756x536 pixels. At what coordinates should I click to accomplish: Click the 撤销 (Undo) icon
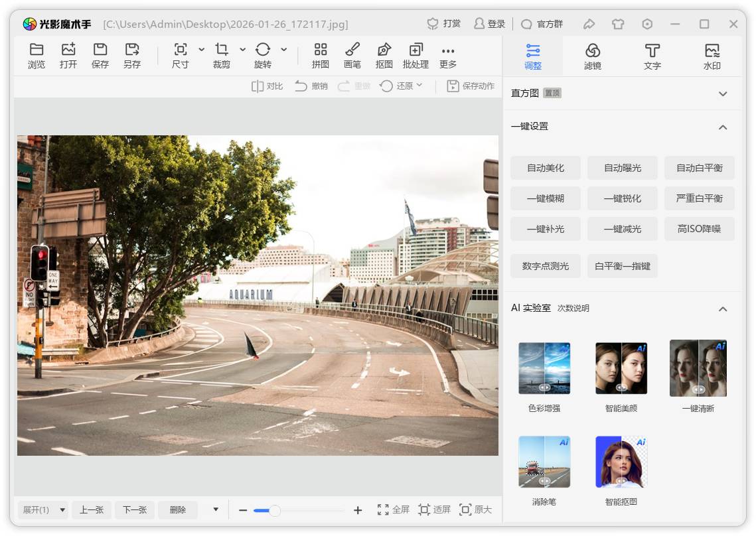coord(301,86)
